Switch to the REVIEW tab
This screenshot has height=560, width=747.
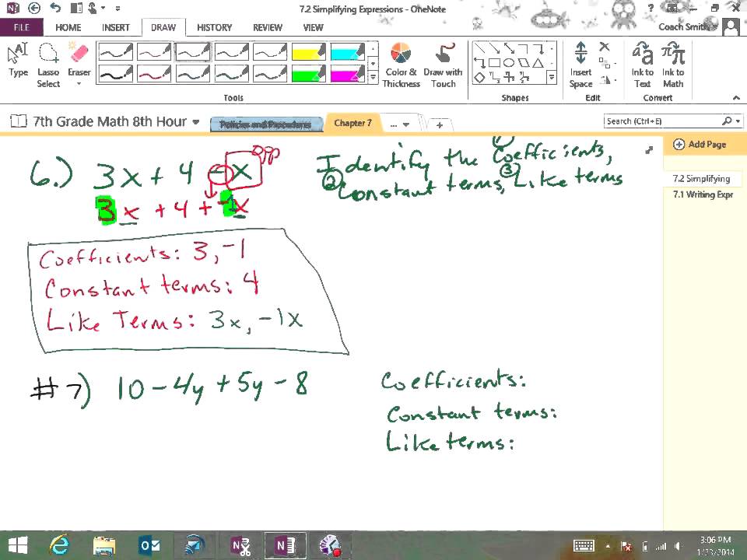pyautogui.click(x=267, y=28)
